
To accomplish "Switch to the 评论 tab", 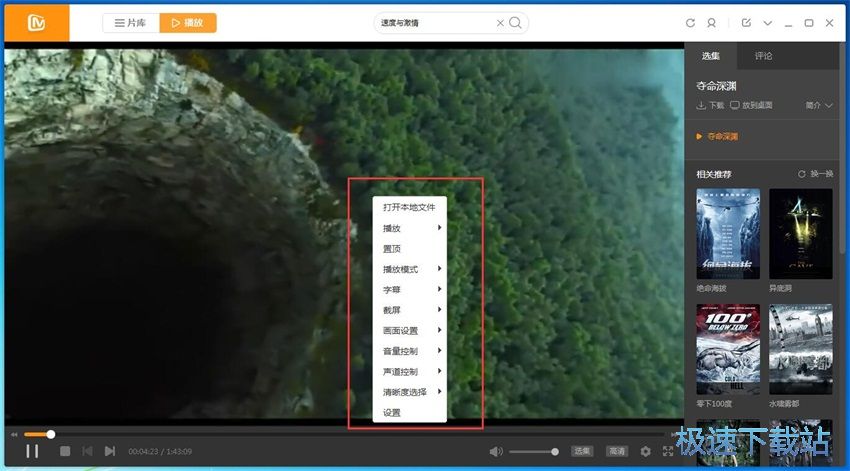I will click(763, 56).
